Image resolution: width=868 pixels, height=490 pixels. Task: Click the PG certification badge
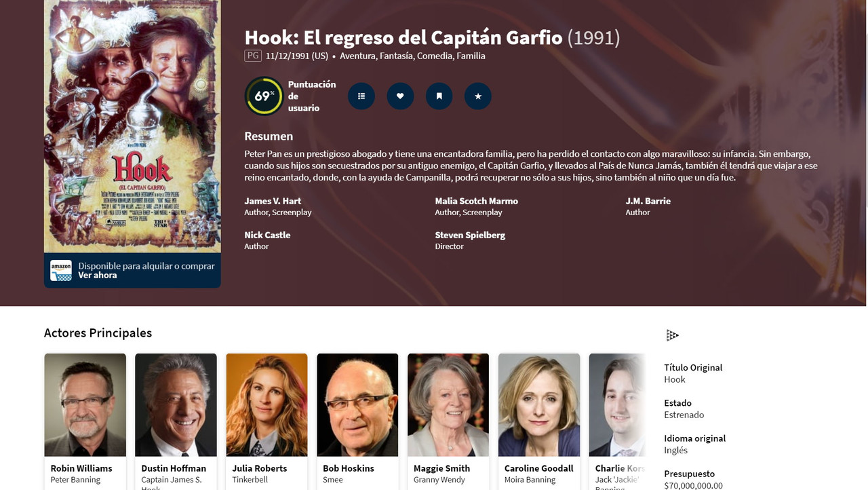[x=253, y=56]
